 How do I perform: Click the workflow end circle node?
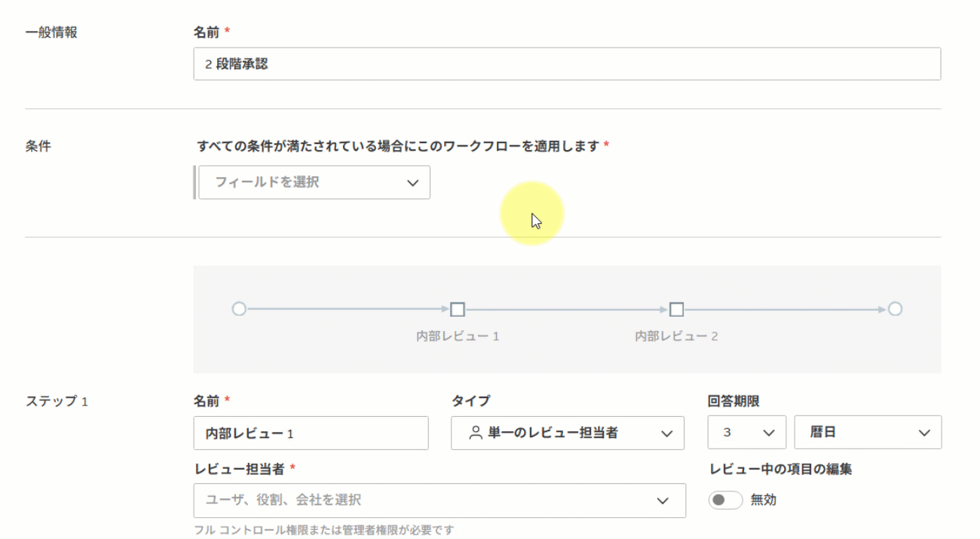pyautogui.click(x=896, y=309)
